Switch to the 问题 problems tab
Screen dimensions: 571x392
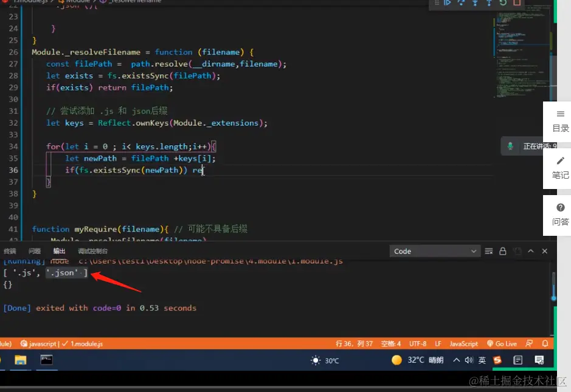(35, 251)
